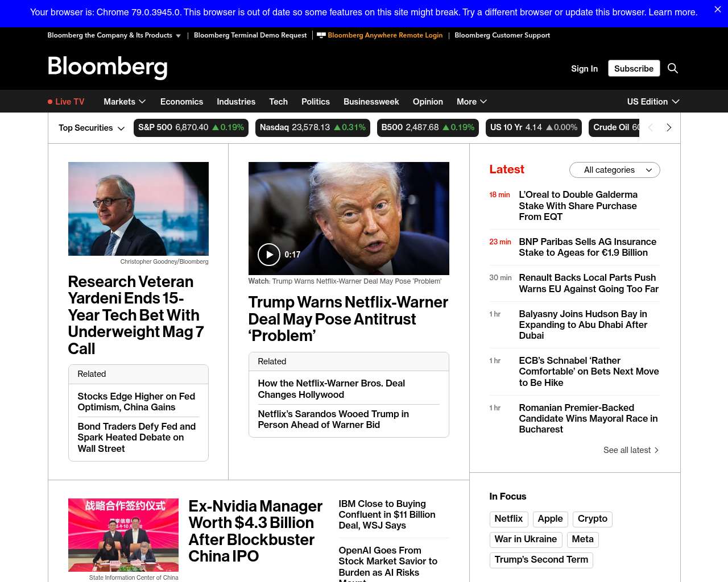Open the search magnifier icon
Screen dimensions: 728x582
pyautogui.click(x=672, y=68)
